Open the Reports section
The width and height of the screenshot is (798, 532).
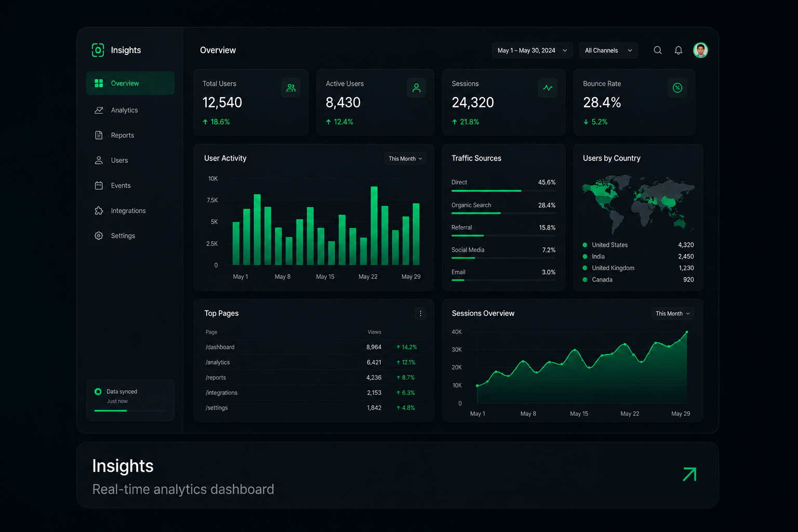click(x=130, y=135)
